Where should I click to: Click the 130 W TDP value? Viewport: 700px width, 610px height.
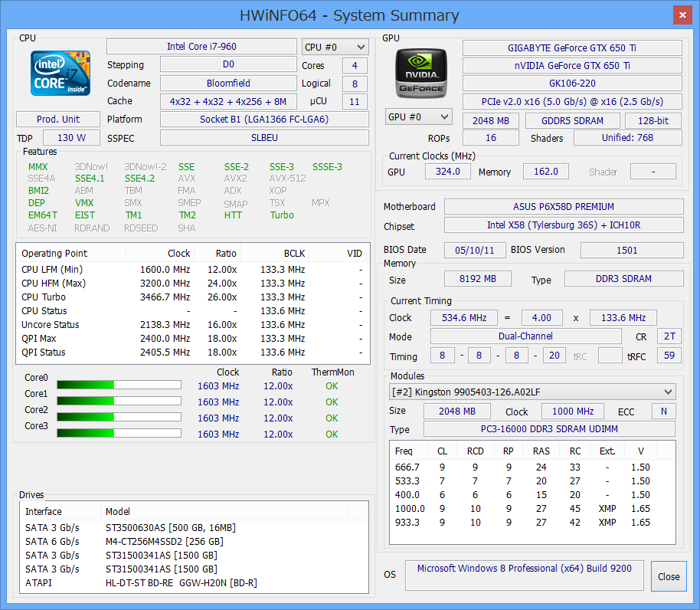[x=71, y=137]
